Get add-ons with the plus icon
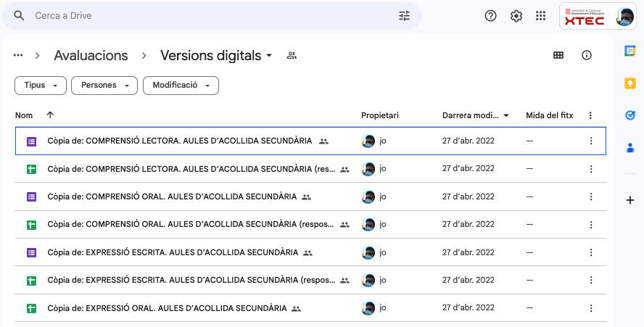 630,200
